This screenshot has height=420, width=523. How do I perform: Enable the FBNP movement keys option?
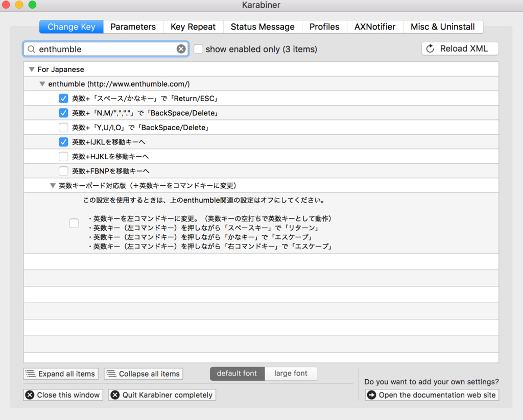pyautogui.click(x=63, y=171)
